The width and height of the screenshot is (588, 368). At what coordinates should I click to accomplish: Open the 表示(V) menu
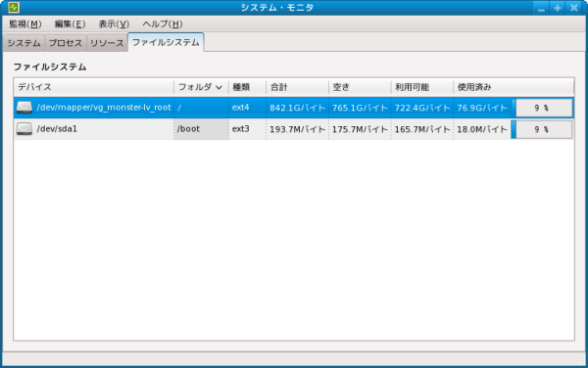click(x=114, y=23)
